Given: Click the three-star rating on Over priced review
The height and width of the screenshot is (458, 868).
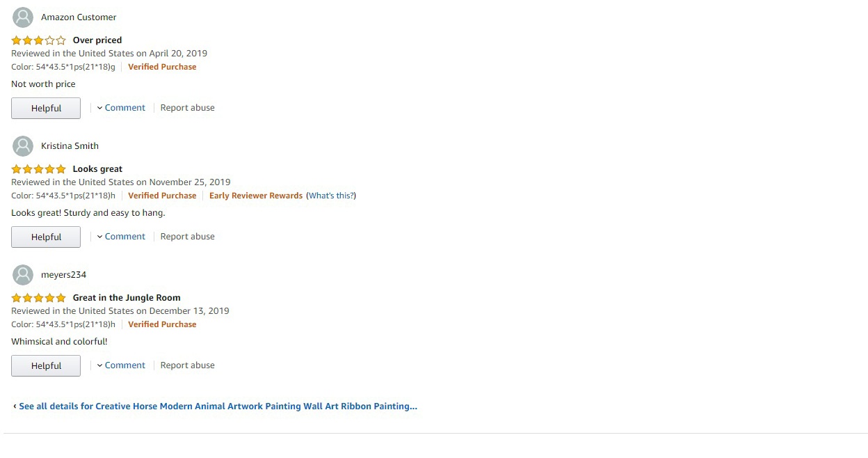Looking at the screenshot, I should [x=39, y=40].
